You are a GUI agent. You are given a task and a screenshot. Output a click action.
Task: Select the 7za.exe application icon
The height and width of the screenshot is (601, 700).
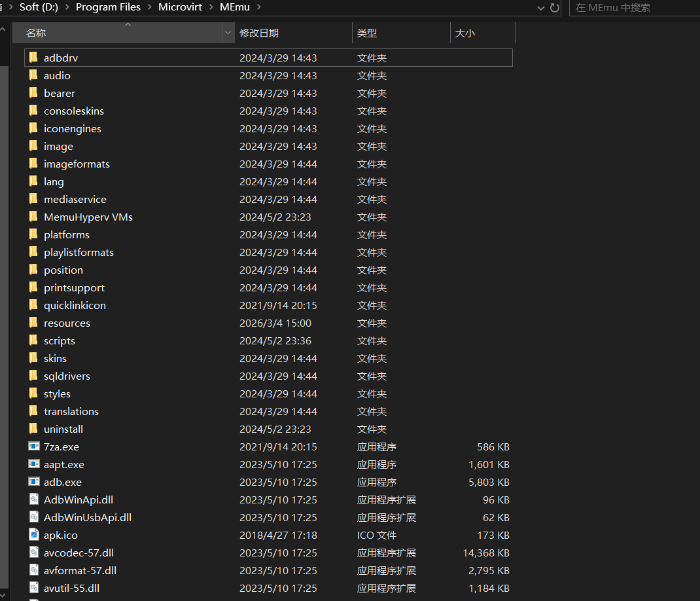tap(34, 446)
